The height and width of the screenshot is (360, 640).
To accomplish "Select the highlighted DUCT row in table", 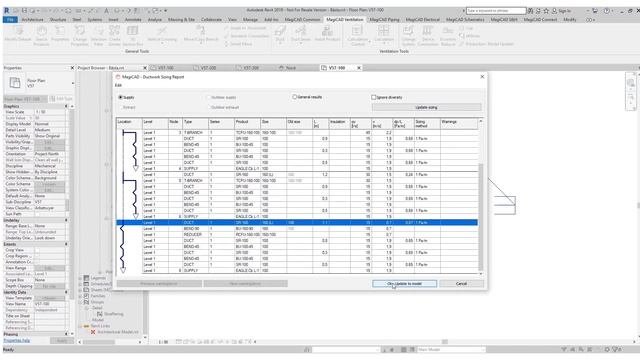I will [x=297, y=222].
